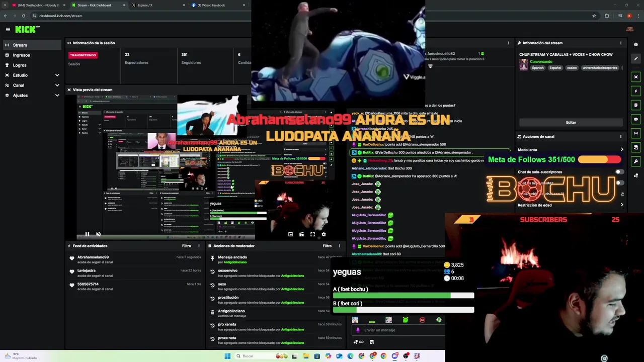Toggle the wrench stream info icon in right rail
The width and height of the screenshot is (644, 362).
click(x=636, y=161)
